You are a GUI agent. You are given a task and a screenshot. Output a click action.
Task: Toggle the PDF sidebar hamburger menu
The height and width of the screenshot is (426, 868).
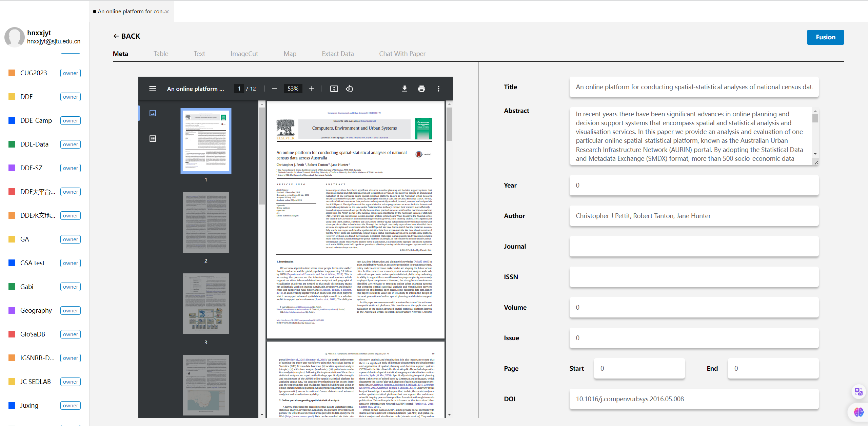(x=153, y=89)
